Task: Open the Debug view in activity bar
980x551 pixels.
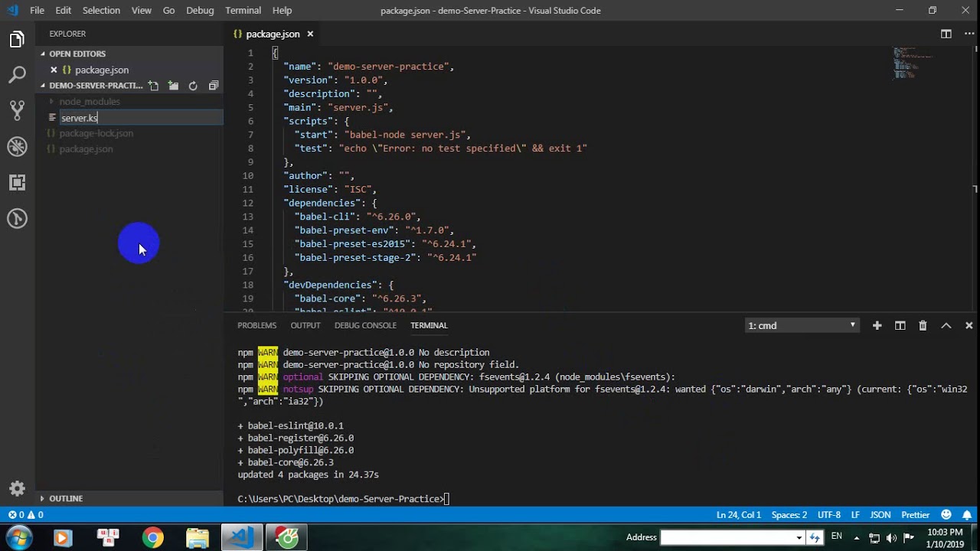Action: click(17, 146)
